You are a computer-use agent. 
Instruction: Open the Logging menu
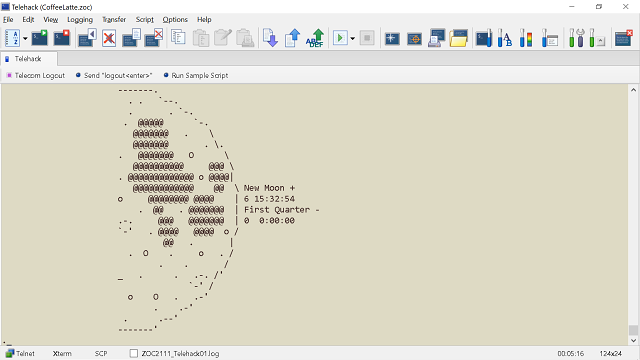tap(80, 20)
